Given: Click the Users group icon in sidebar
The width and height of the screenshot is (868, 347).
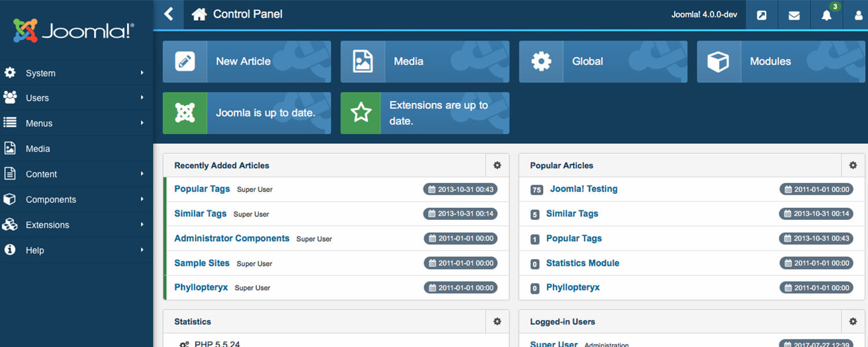Looking at the screenshot, I should click(10, 98).
